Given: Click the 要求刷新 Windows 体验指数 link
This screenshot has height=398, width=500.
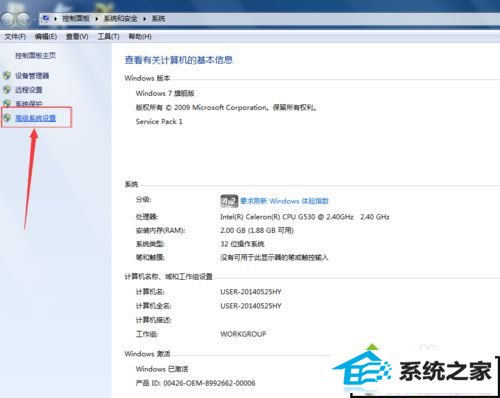Looking at the screenshot, I should pos(284,201).
